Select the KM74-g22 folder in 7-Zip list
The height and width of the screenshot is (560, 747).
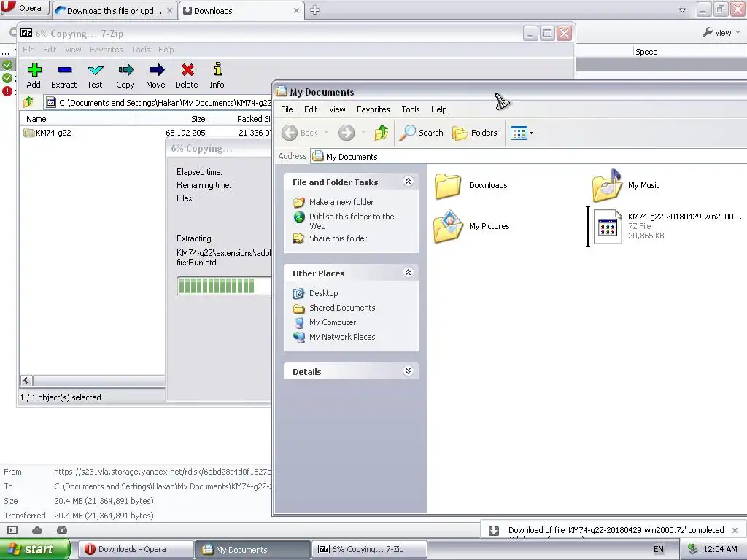pos(47,133)
